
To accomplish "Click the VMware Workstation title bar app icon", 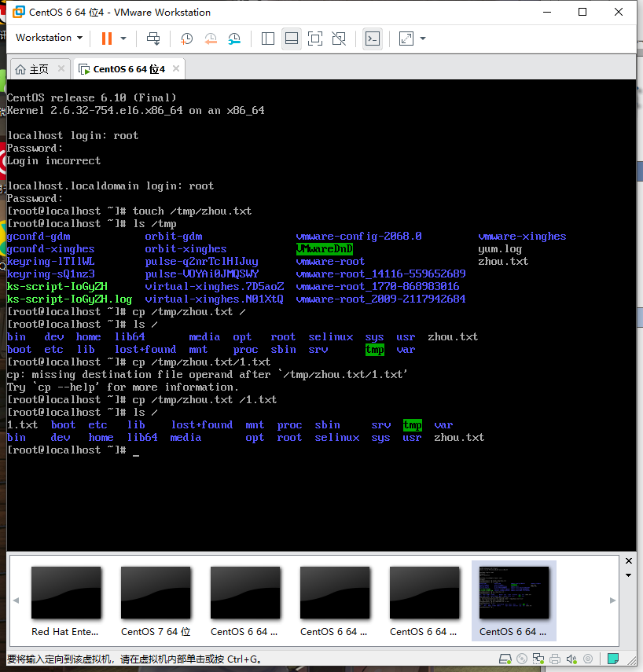I will pos(18,12).
